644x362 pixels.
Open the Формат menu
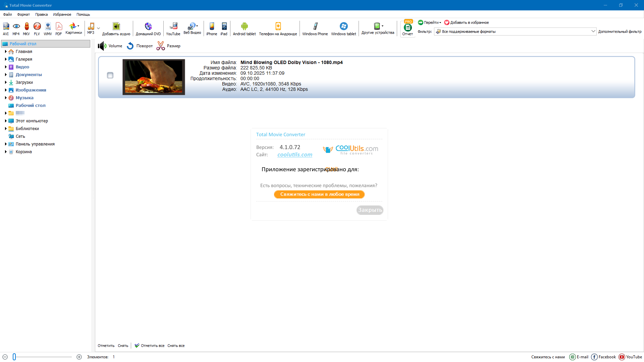coord(23,14)
